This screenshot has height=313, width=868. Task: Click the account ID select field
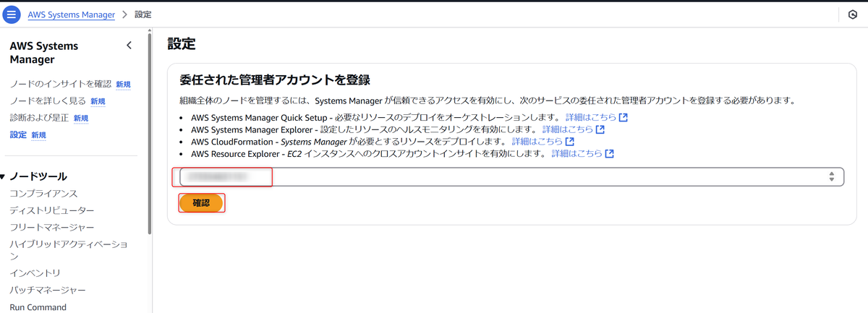[x=511, y=177]
